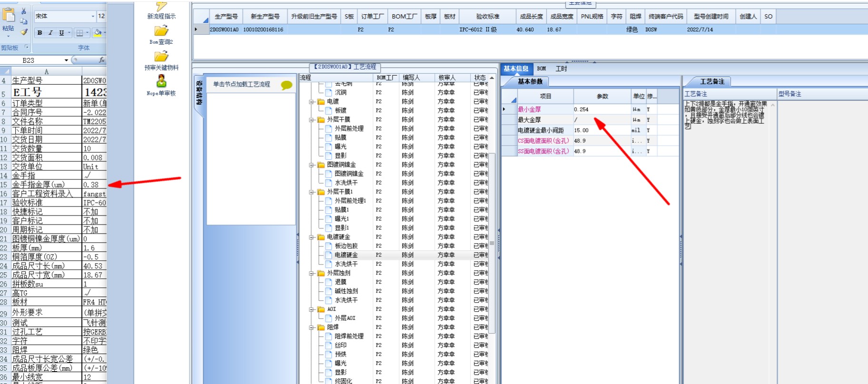Image resolution: width=868 pixels, height=384 pixels.
Task: Click the 终端客户代码 column header
Action: click(666, 16)
